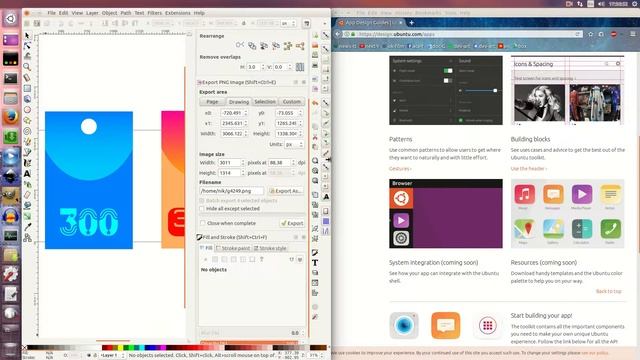Select the Node edit tool

tap(27, 46)
